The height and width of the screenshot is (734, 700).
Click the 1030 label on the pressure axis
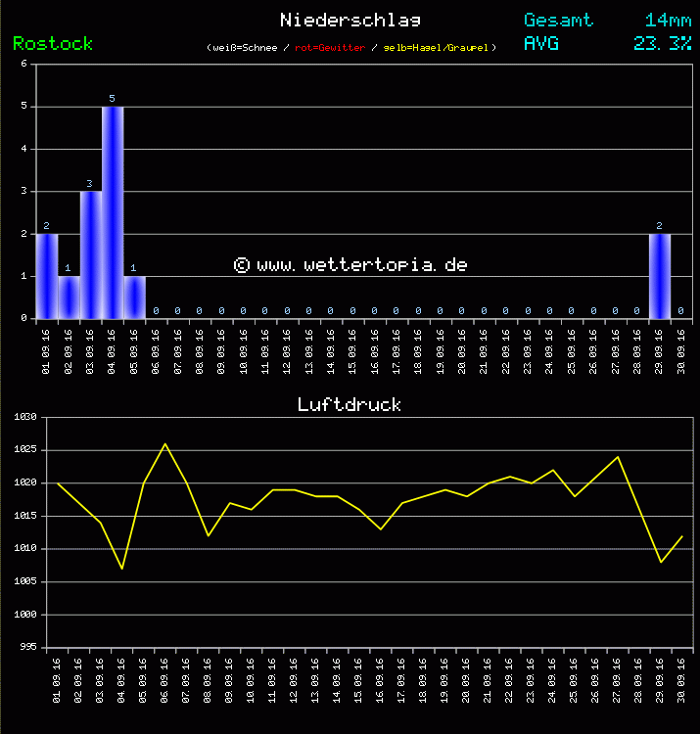(24, 418)
